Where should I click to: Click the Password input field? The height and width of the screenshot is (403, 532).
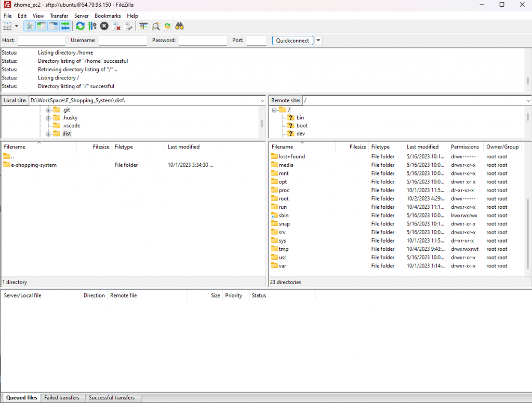point(203,41)
